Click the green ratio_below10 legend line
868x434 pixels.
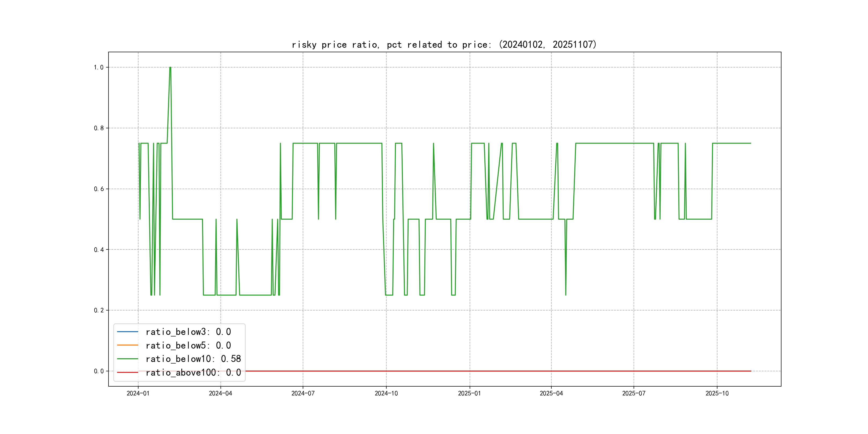click(127, 359)
